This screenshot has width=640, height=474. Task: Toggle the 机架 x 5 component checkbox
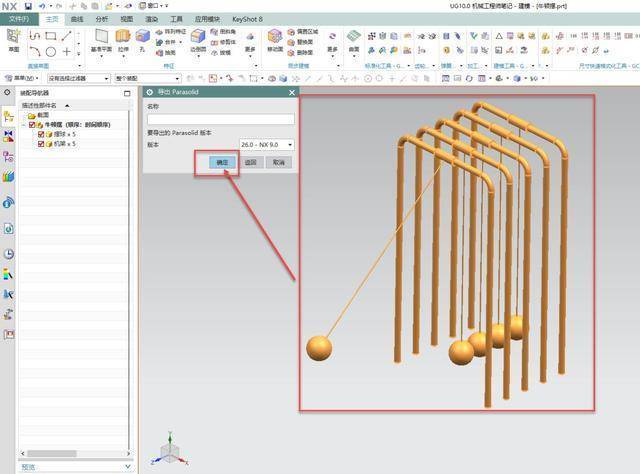(40, 144)
